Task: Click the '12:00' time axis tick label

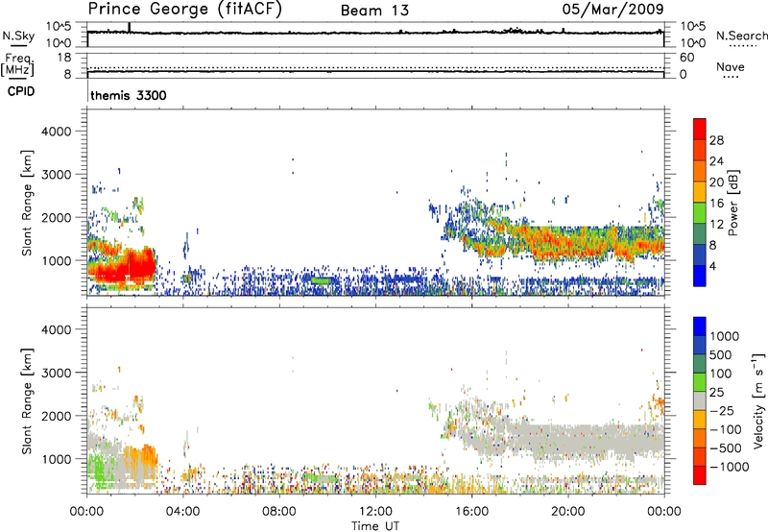Action: coord(375,512)
